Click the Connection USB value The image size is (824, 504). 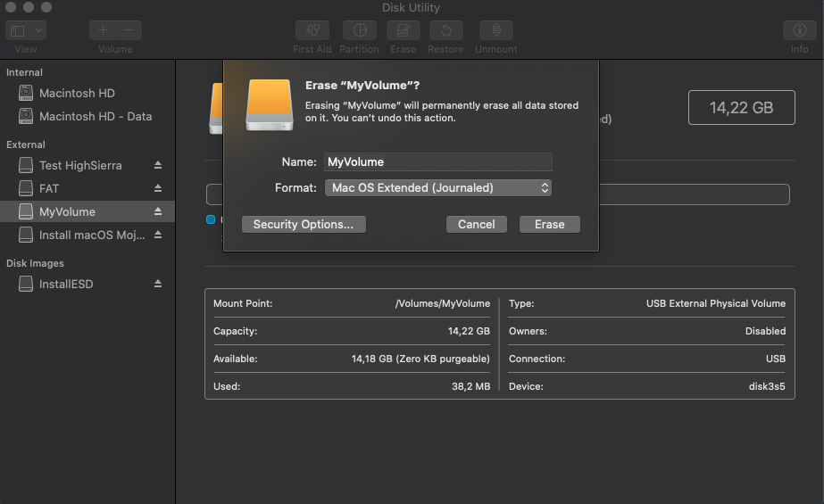[776, 359]
